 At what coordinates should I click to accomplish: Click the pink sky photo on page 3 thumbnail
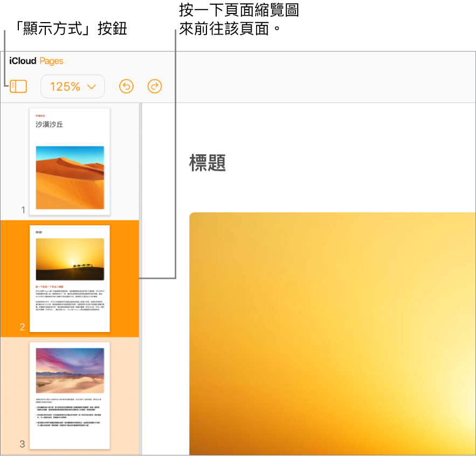click(x=70, y=370)
